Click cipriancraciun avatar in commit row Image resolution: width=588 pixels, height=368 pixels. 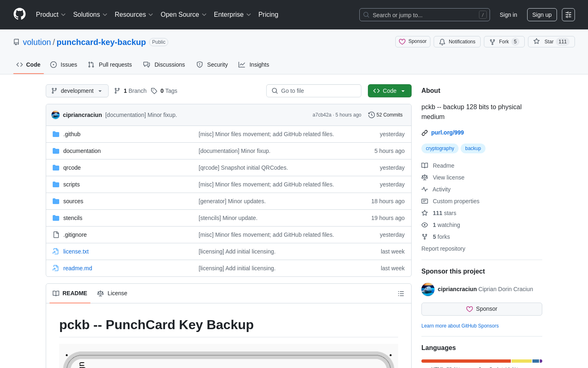(56, 115)
